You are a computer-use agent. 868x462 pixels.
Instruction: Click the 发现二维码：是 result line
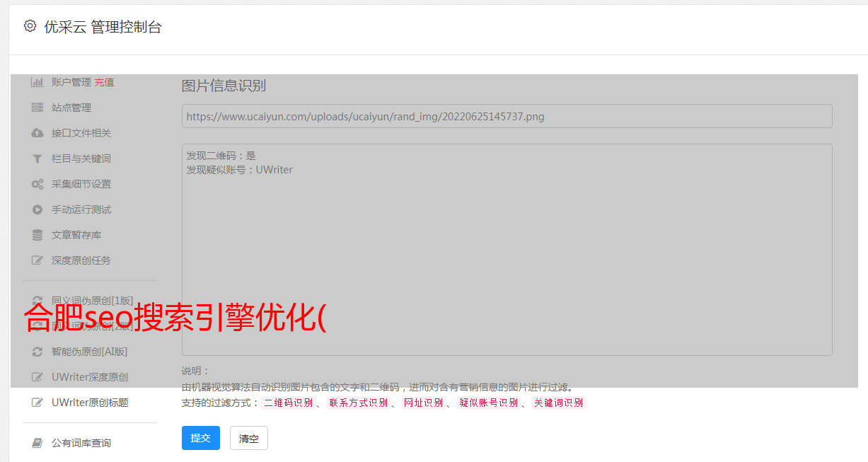(221, 156)
